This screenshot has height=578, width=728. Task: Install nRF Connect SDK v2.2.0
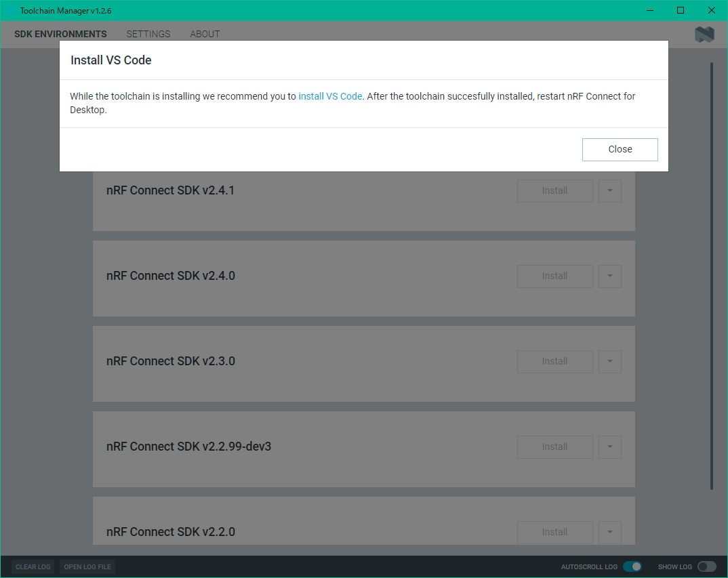(555, 532)
